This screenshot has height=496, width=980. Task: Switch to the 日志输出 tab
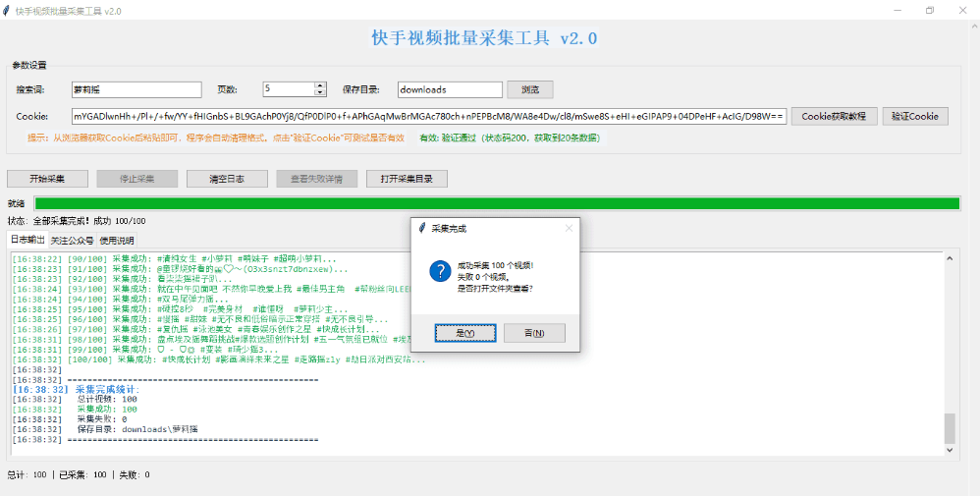pos(27,240)
